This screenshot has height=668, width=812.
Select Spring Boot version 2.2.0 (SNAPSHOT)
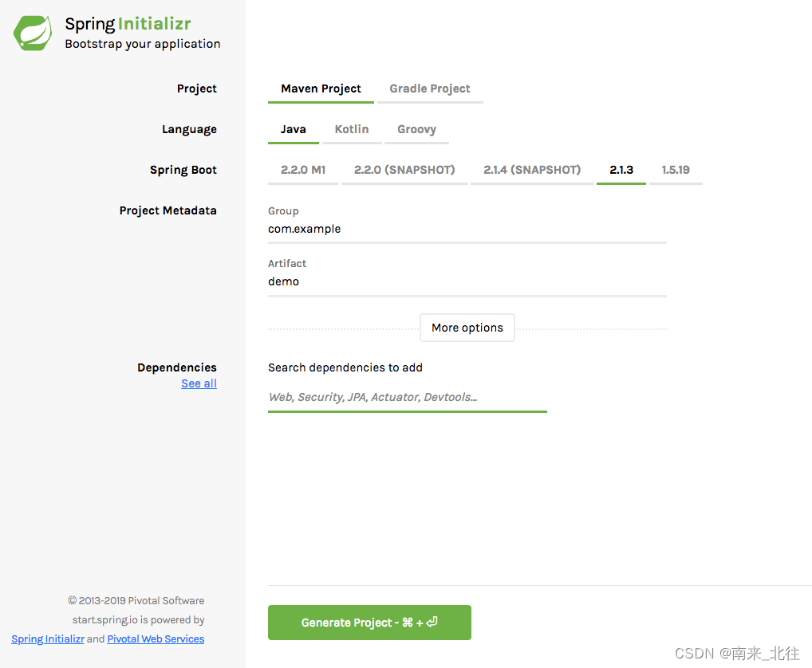(404, 169)
